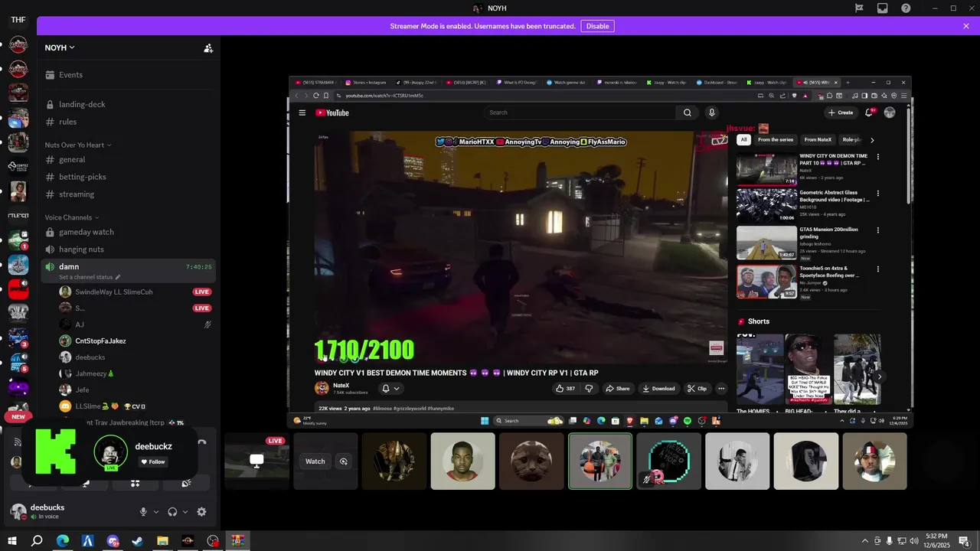Expand the NOYH server name dropdown
980x551 pixels.
click(x=60, y=47)
